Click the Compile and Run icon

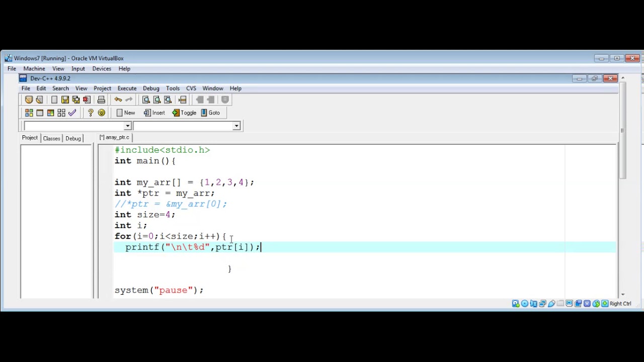click(x=50, y=113)
